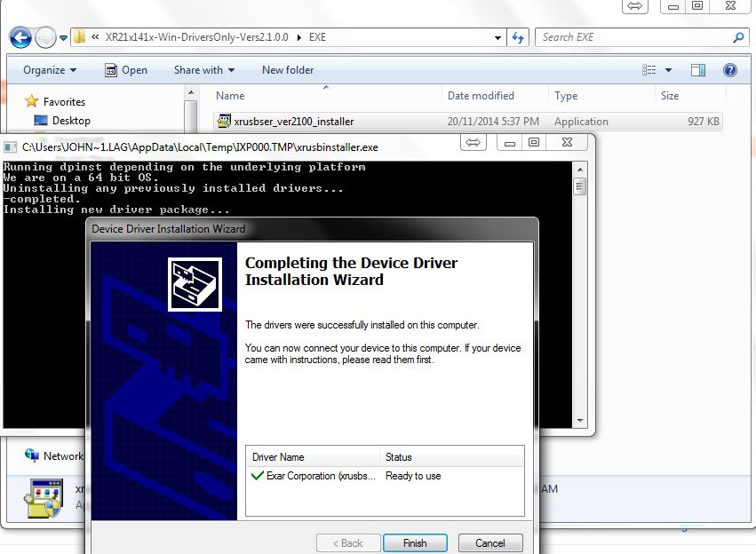Create a New folder
The height and width of the screenshot is (554, 756).
point(287,69)
